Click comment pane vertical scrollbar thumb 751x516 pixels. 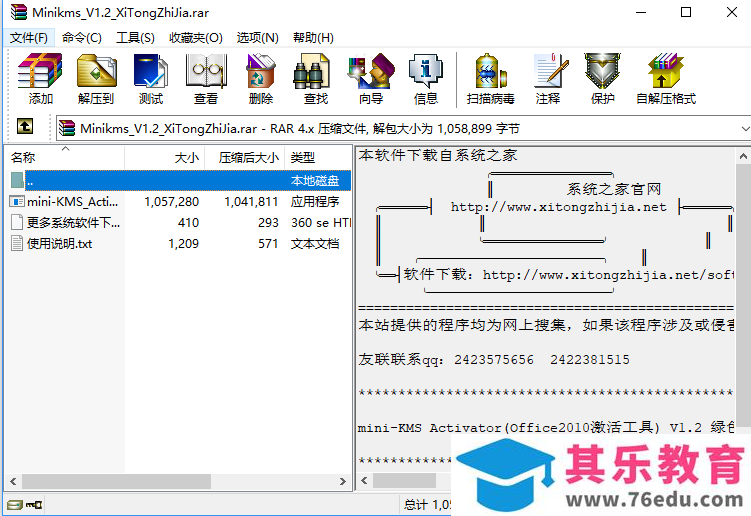click(x=743, y=295)
